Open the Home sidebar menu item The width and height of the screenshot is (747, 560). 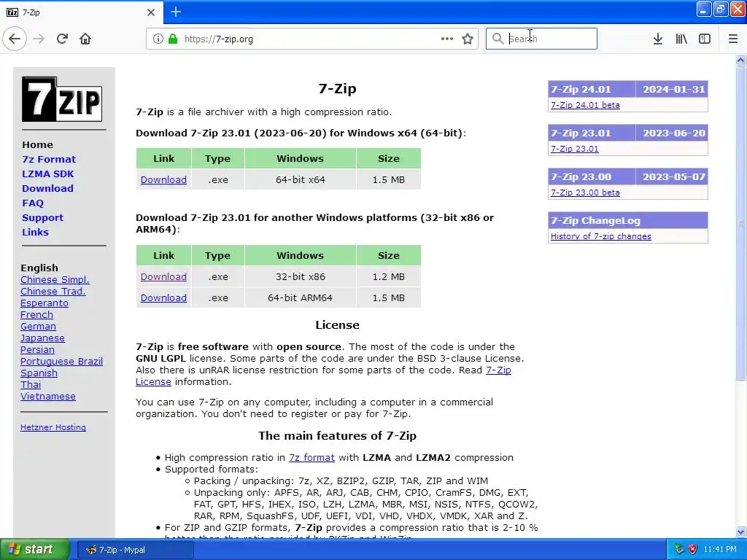(x=38, y=145)
